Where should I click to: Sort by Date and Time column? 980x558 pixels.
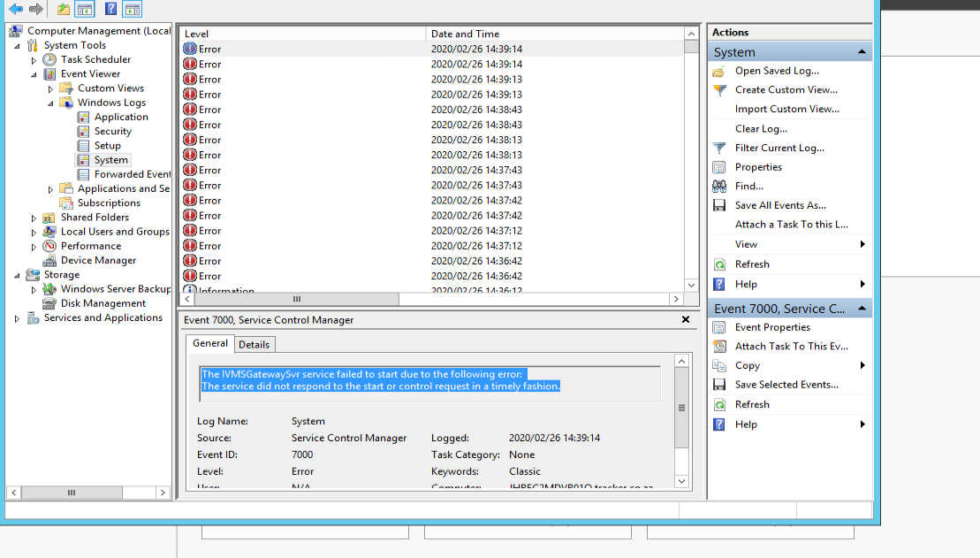point(555,34)
